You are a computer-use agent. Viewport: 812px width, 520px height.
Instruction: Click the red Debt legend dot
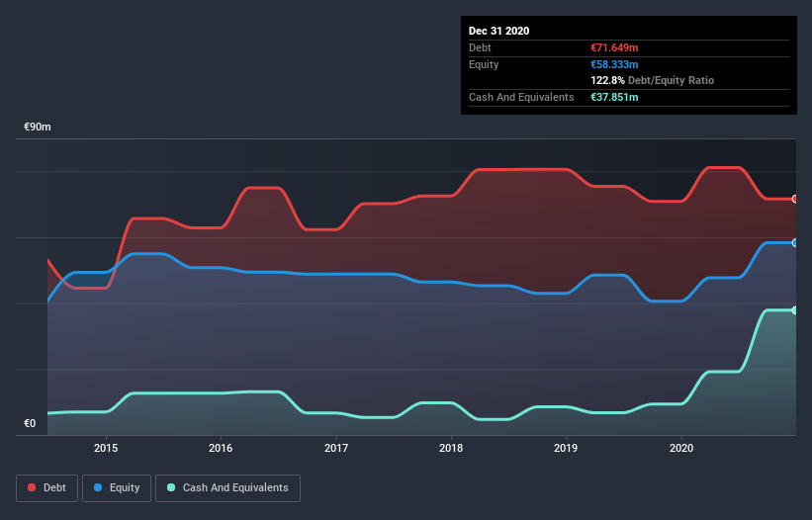click(32, 487)
